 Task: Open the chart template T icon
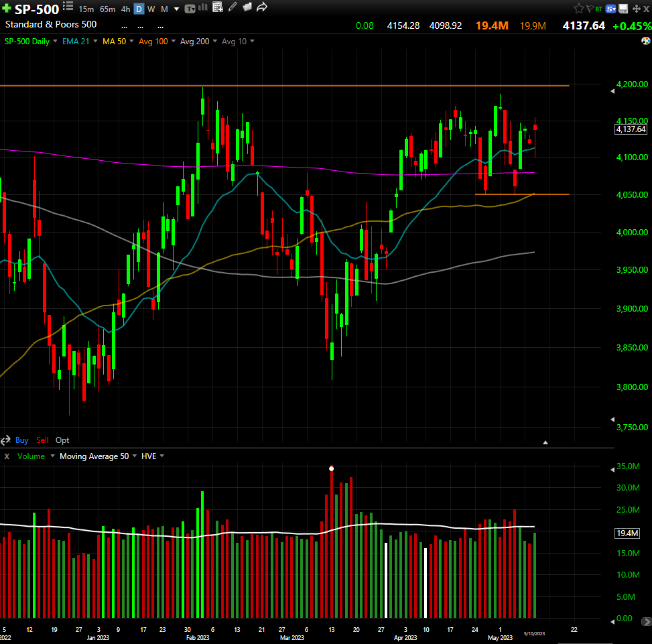pos(190,9)
